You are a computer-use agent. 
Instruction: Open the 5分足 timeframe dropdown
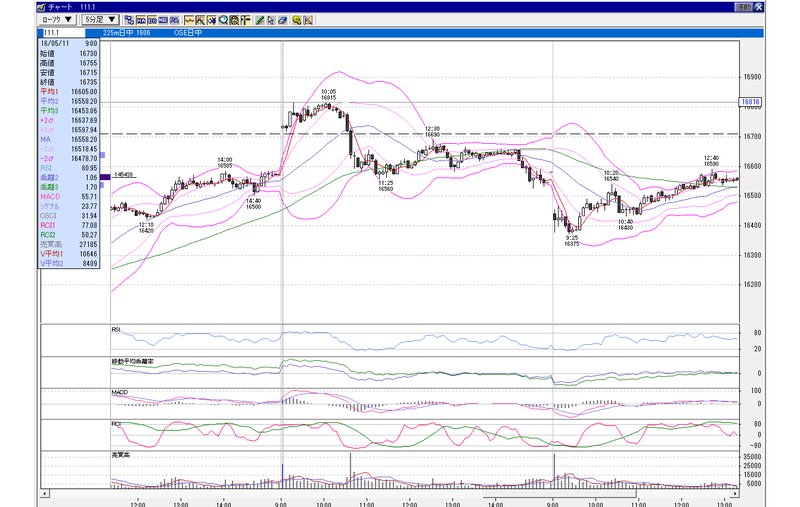101,20
